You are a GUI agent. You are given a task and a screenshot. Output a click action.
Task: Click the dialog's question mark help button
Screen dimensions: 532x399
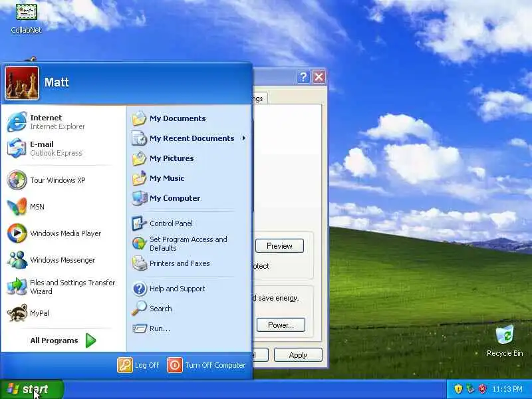(x=303, y=77)
